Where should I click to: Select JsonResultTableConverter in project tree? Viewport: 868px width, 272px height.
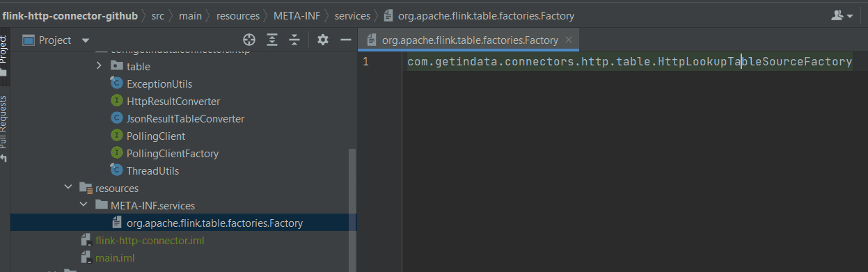[x=185, y=118]
